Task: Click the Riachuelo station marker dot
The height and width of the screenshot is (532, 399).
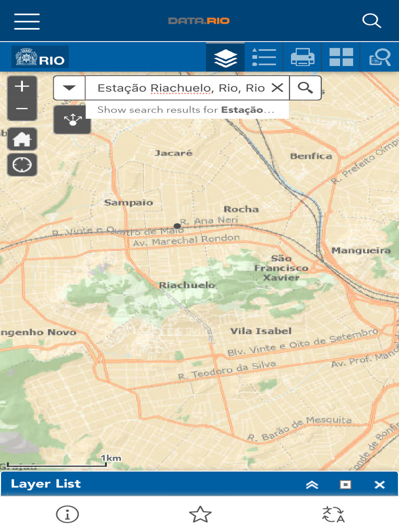Action: click(177, 225)
